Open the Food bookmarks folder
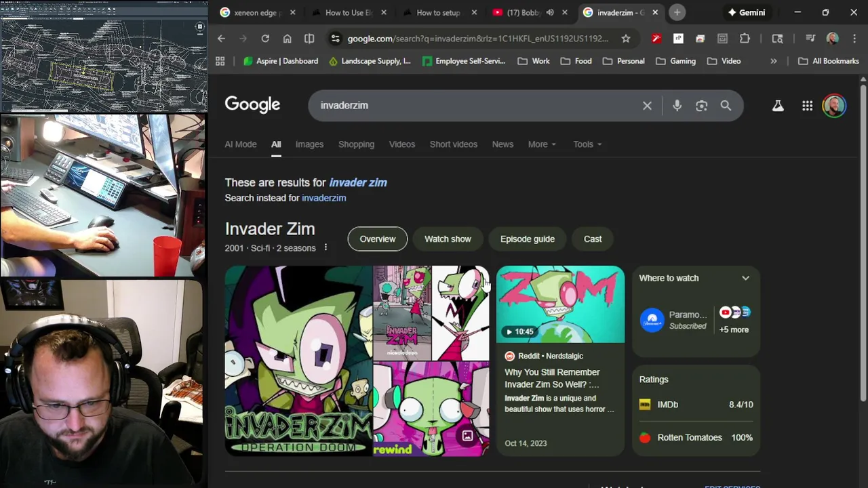The width and height of the screenshot is (868, 488). (576, 61)
